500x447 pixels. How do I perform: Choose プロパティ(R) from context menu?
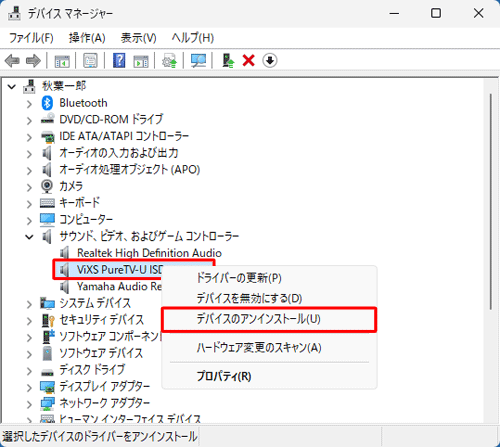point(269,376)
